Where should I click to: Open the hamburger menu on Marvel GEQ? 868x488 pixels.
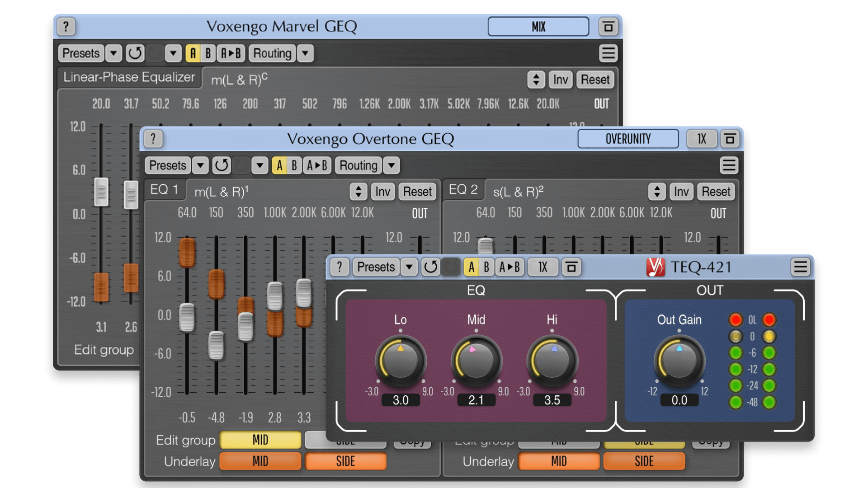point(609,53)
